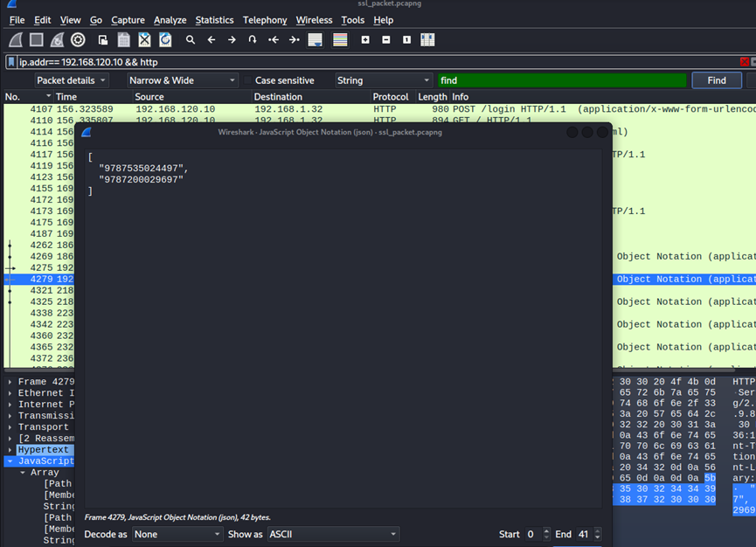Toggle the Case sensitive checkbox
This screenshot has width=756, height=547.
[248, 80]
